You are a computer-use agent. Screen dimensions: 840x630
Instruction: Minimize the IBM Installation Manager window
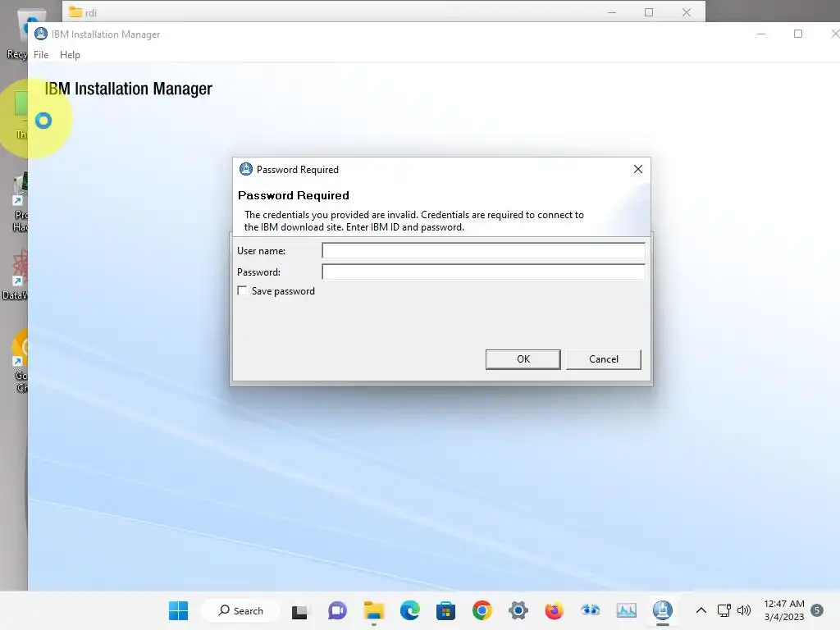coord(760,34)
